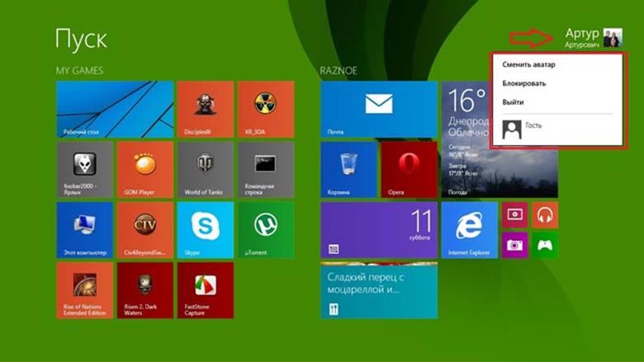Launch the Civ4BeyondSword tile
644x362 pixels.
pos(145,230)
